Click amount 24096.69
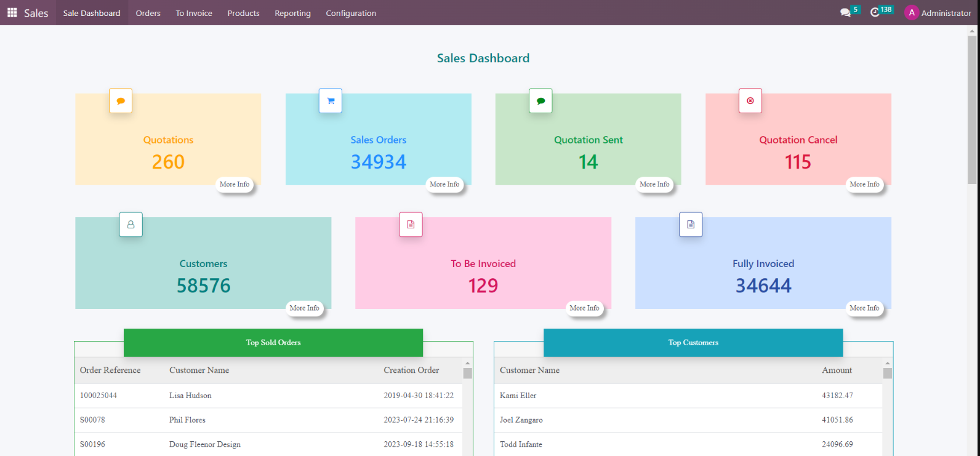Screen dimensions: 980x456 tap(837, 444)
